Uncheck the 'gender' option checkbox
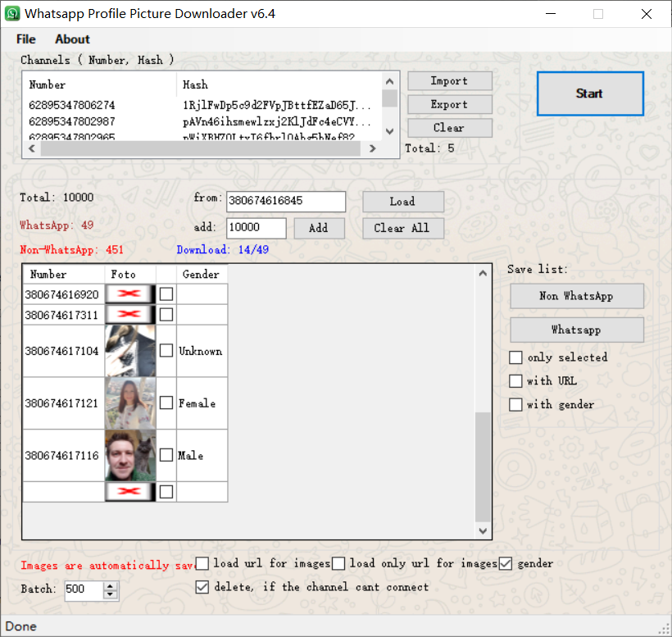Image resolution: width=672 pixels, height=637 pixels. [506, 563]
